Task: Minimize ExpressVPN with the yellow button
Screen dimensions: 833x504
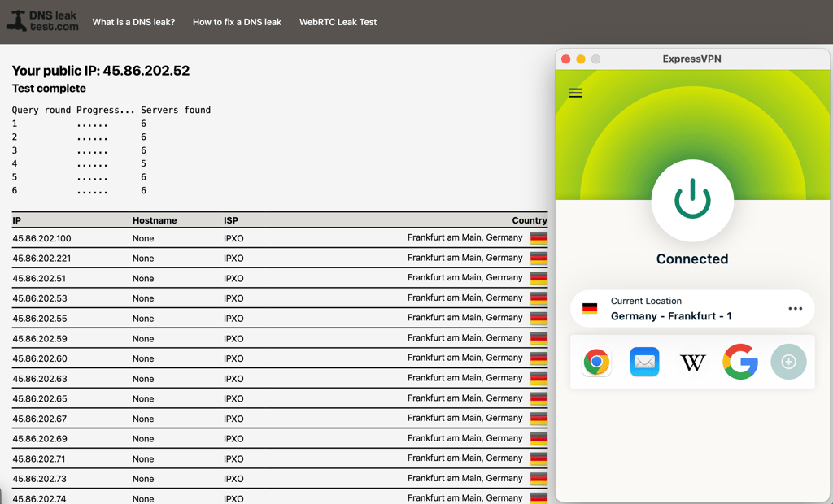Action: point(581,59)
